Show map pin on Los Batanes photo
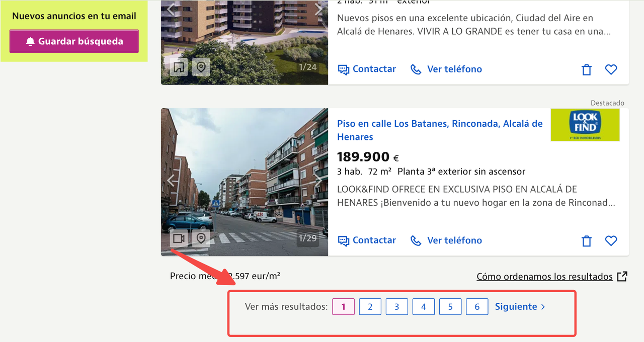 click(x=201, y=238)
